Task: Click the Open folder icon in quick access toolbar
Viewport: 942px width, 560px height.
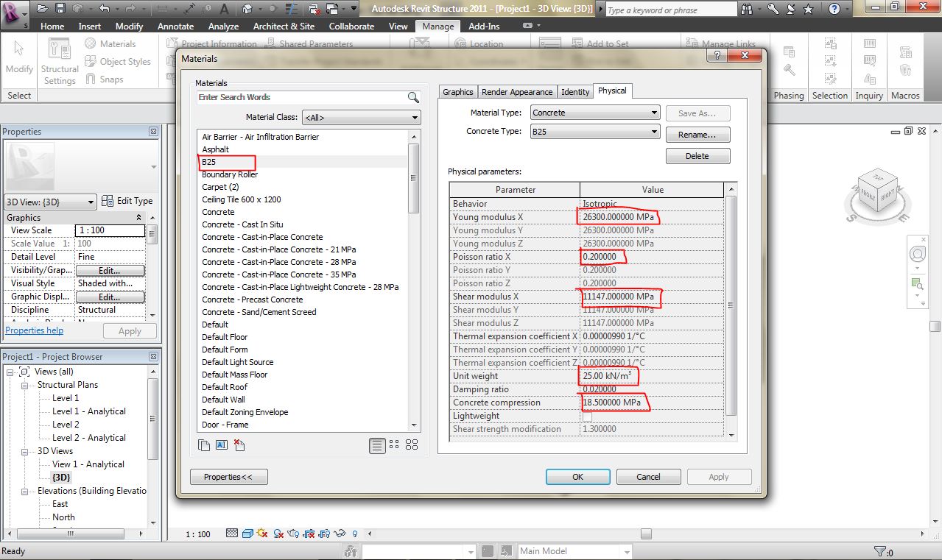Action: coord(43,10)
